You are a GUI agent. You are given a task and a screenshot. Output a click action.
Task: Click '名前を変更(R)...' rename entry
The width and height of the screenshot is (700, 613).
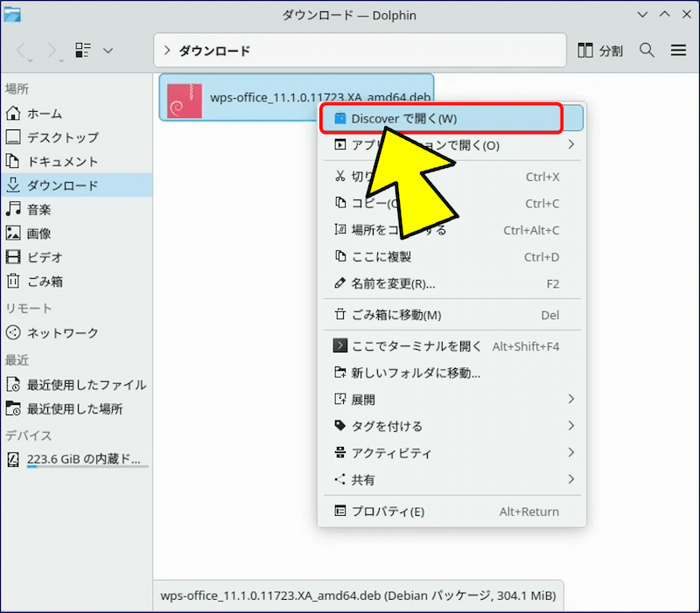point(393,284)
